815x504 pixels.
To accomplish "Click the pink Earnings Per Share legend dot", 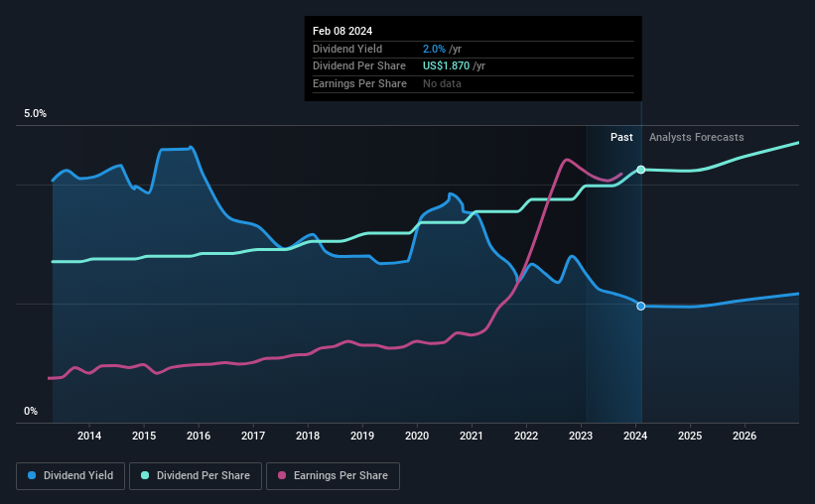I will tap(282, 475).
